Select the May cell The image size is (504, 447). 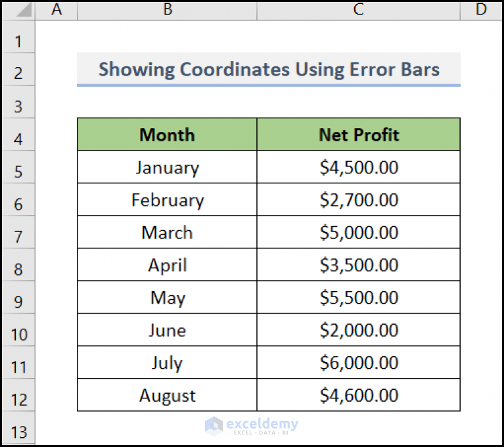pyautogui.click(x=167, y=297)
